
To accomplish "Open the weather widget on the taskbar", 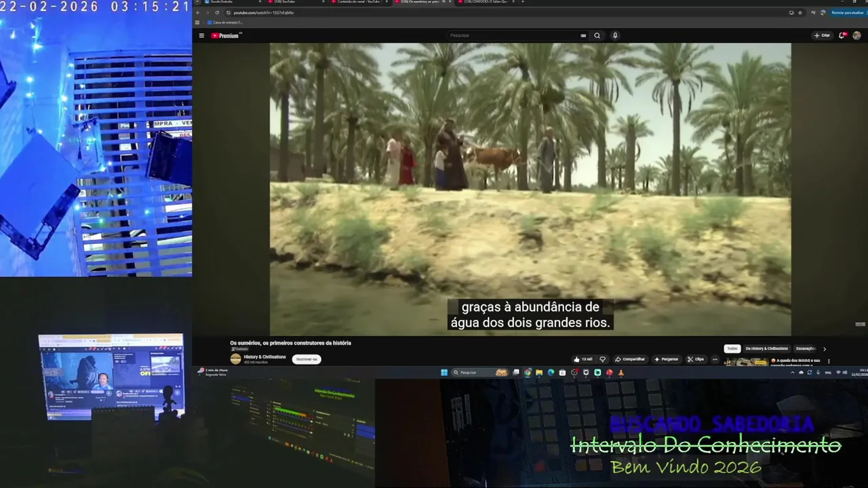I will (212, 371).
